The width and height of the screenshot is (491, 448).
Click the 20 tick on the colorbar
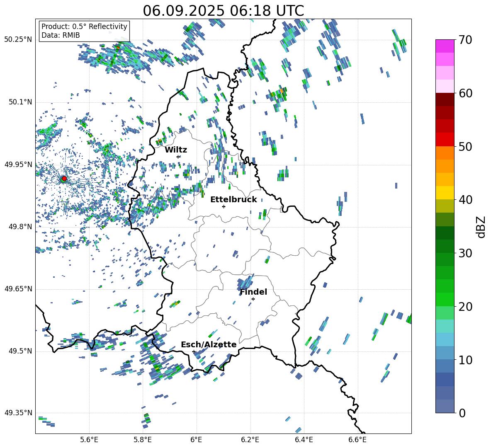click(466, 307)
